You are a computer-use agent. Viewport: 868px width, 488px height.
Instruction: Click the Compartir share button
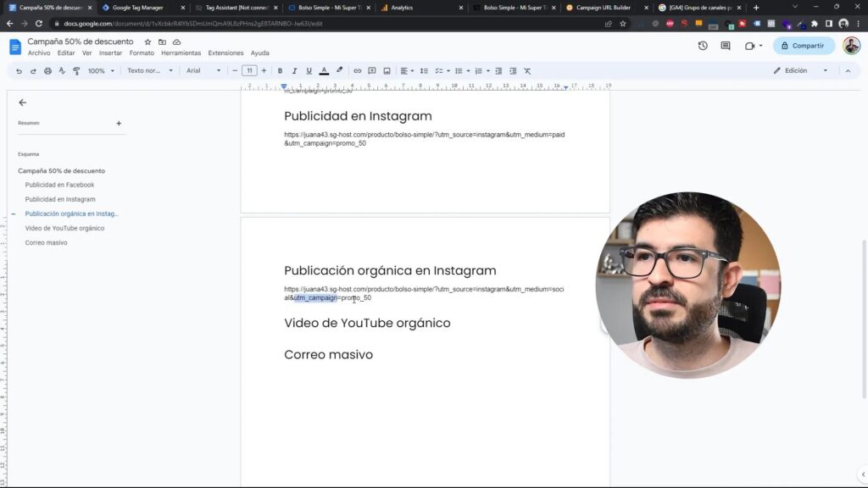pos(804,46)
